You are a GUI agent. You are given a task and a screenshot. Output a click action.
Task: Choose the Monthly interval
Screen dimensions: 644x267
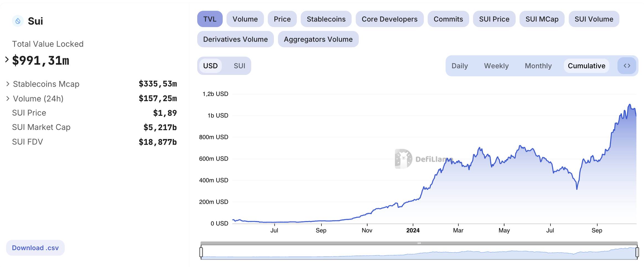click(x=538, y=66)
